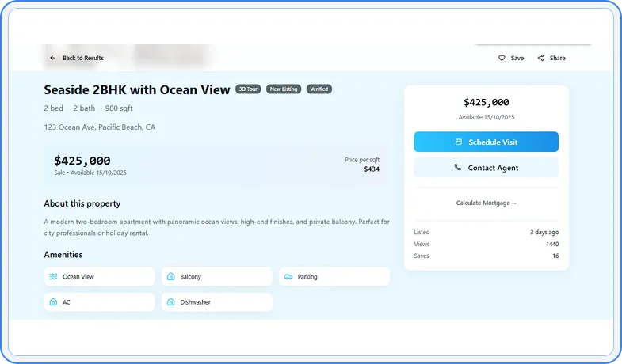The image size is (622, 364).
Task: Click calendar icon on Schedule Visit
Action: pyautogui.click(x=459, y=142)
